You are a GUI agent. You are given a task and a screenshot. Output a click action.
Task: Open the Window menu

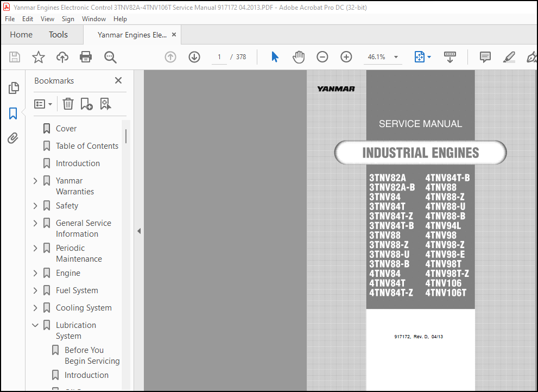pos(94,19)
